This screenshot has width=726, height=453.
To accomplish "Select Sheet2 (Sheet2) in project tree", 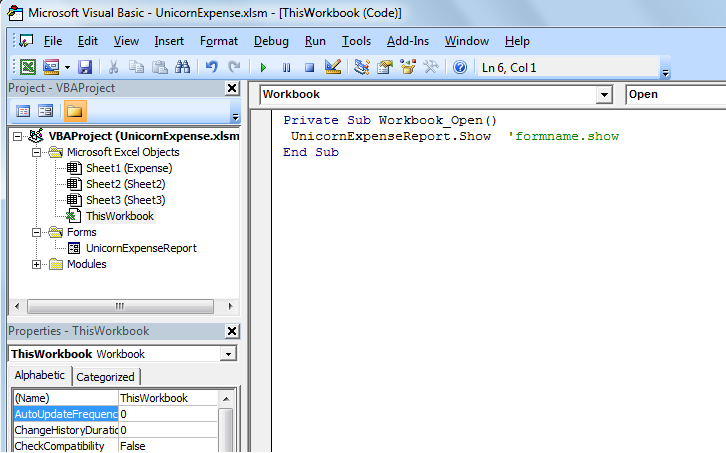I will pyautogui.click(x=125, y=184).
